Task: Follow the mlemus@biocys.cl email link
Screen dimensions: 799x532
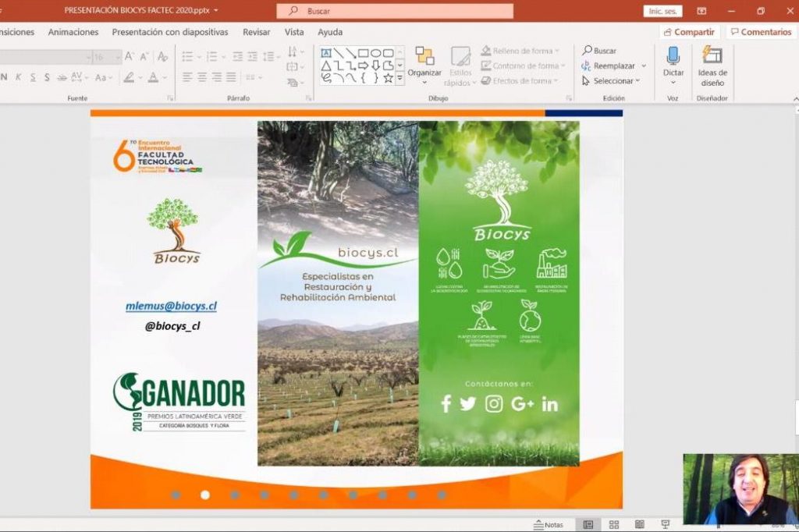Action: pyautogui.click(x=171, y=306)
